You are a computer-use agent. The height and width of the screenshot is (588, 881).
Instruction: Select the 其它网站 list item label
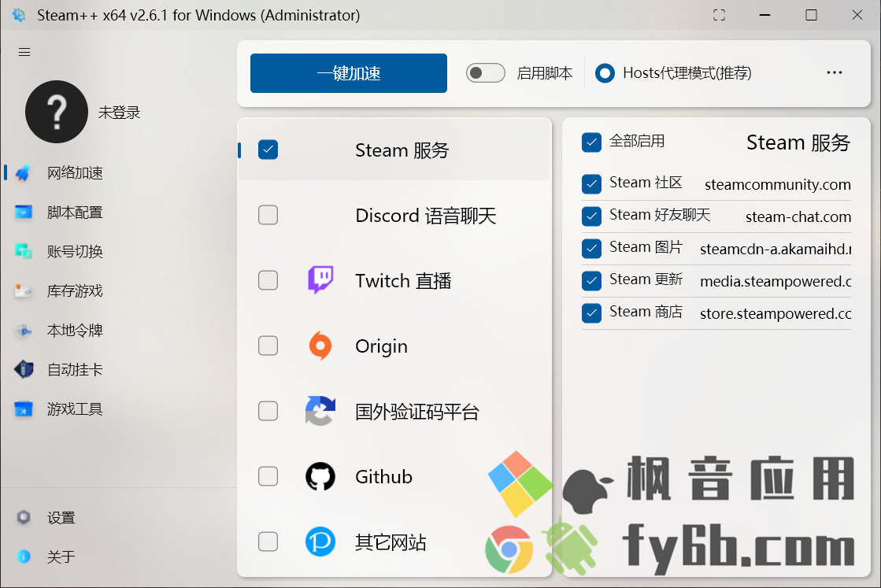[x=391, y=542]
